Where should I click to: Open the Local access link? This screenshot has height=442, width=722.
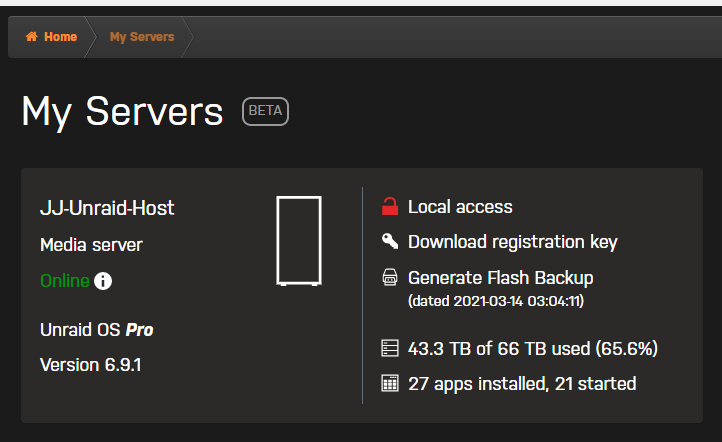[x=460, y=207]
